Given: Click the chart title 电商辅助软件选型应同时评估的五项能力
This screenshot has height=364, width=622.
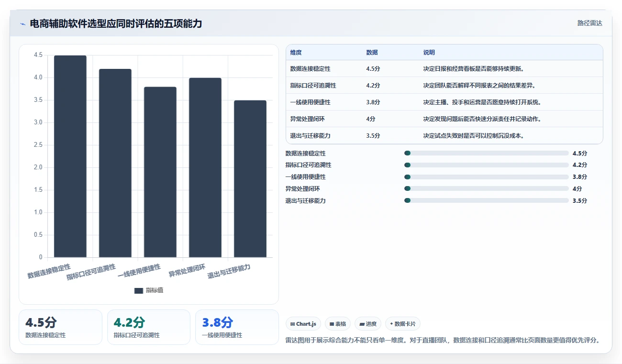Looking at the screenshot, I should (116, 23).
